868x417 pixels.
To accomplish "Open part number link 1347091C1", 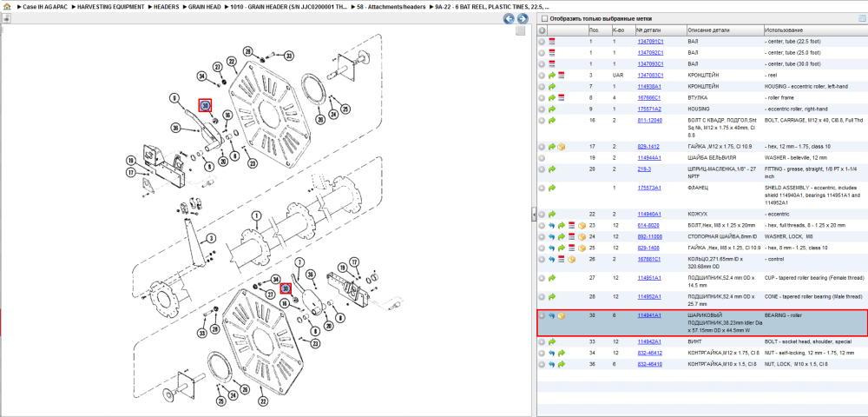I will [x=650, y=42].
